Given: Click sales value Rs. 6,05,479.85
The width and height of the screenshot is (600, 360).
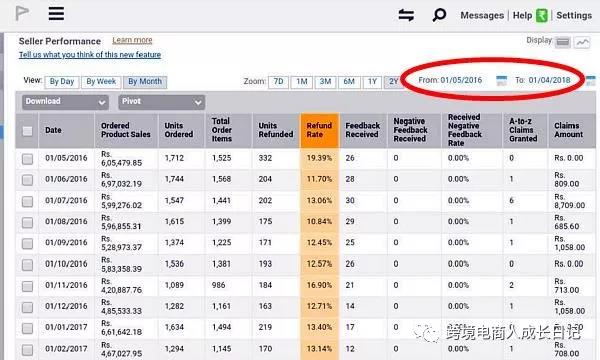Looking at the screenshot, I should click(122, 158).
